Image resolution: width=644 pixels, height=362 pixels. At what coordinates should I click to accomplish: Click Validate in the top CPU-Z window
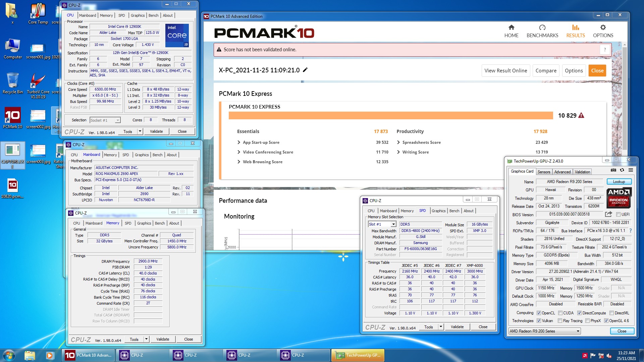156,131
